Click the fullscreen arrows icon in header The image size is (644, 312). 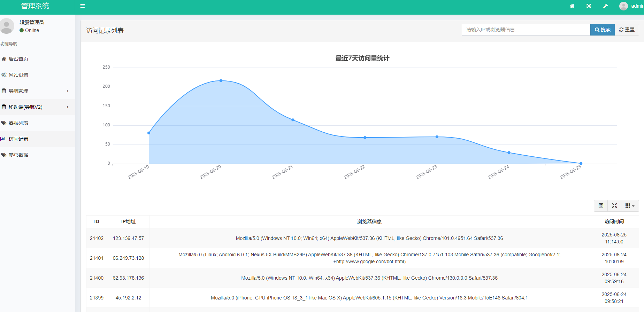[x=589, y=6]
